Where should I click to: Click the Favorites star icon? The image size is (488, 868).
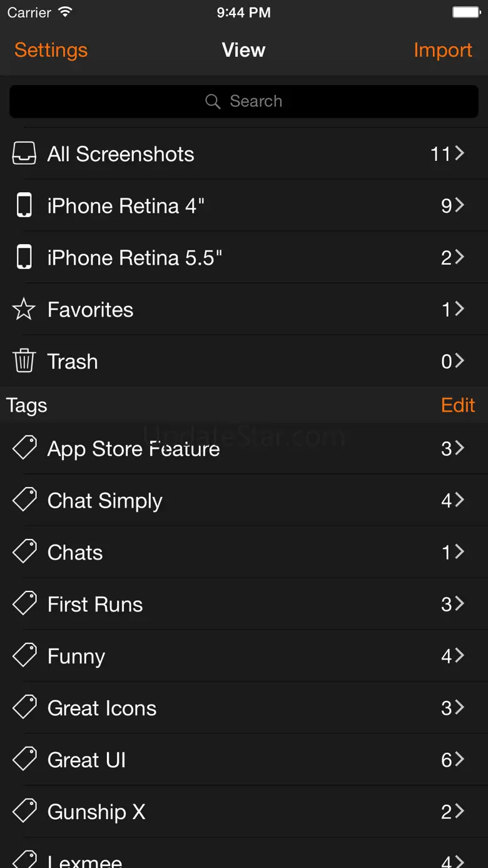tap(24, 309)
